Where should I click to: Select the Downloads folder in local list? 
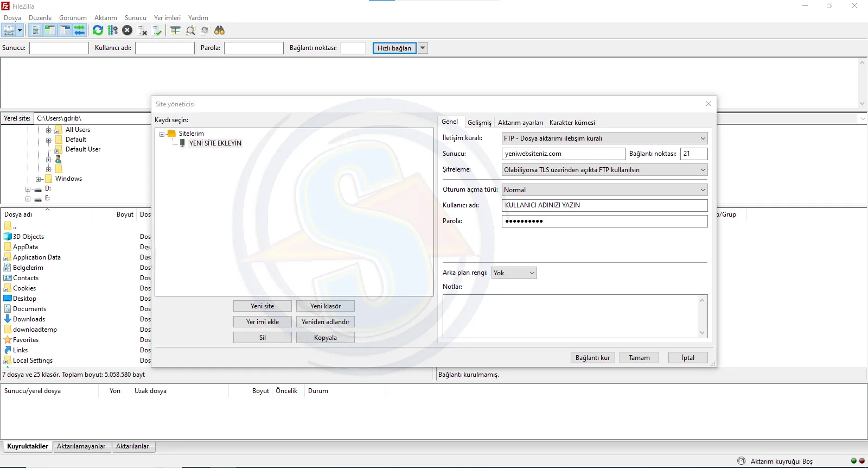[x=29, y=319]
